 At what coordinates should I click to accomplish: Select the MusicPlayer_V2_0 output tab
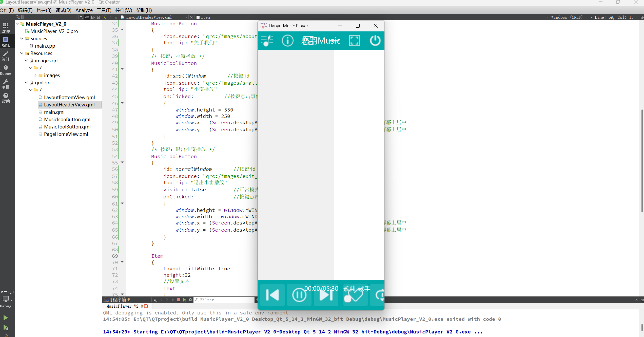tap(125, 306)
